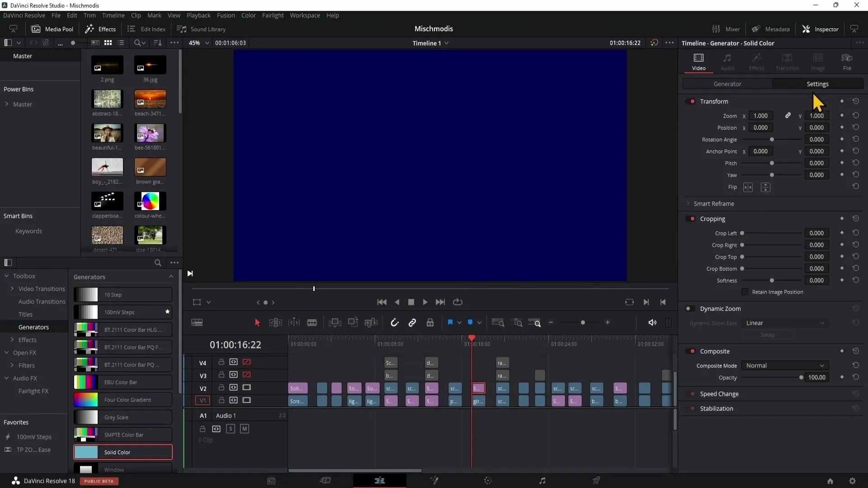Click the Solid Color generator in panel
Screen dimensions: 868x488
123,452
